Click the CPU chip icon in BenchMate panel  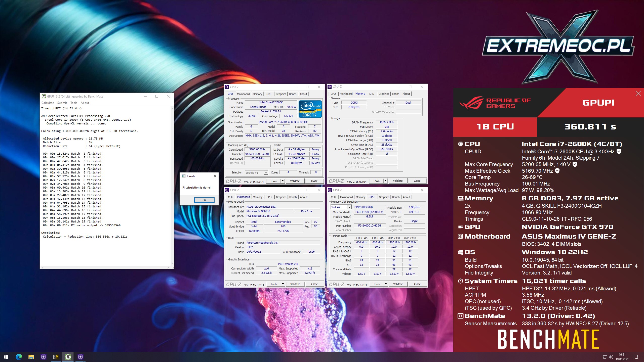[460, 144]
